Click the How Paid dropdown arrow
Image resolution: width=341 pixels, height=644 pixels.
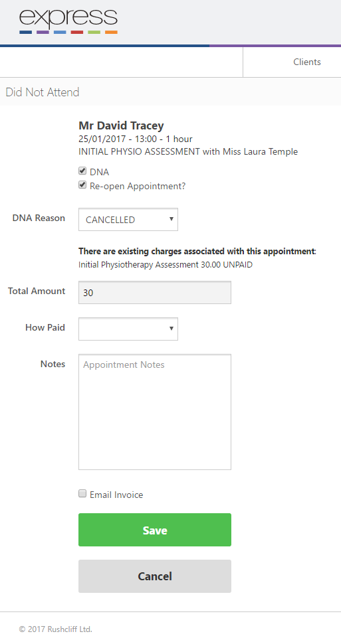[x=171, y=328]
